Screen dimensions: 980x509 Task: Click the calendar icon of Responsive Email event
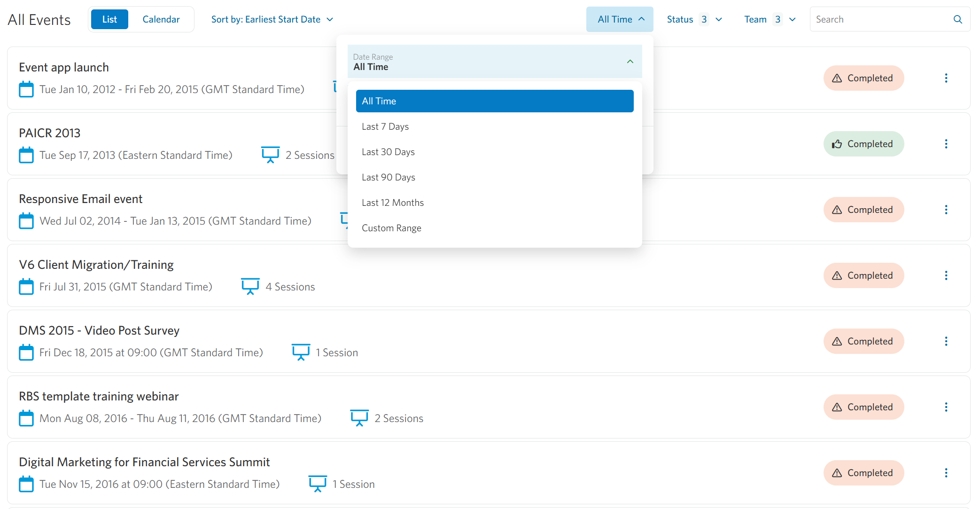tap(26, 221)
